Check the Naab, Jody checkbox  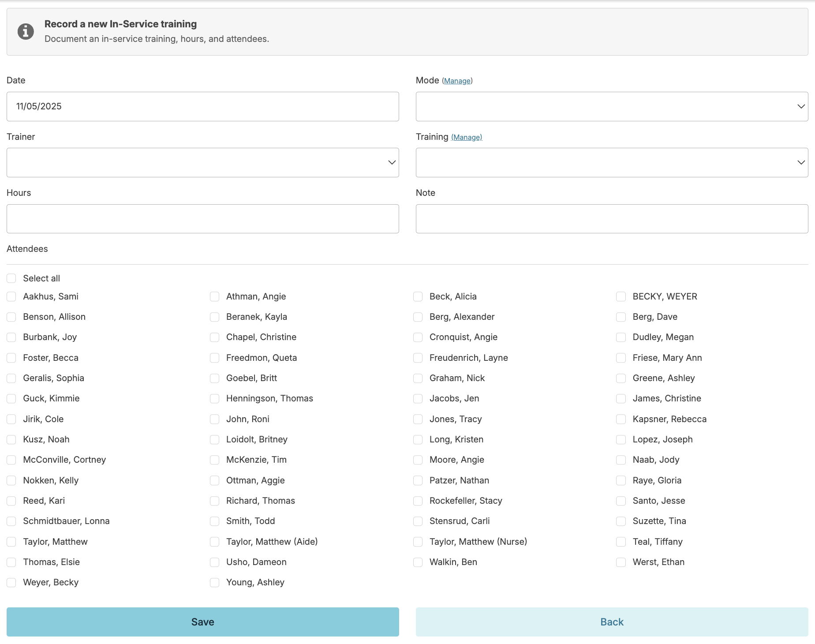(x=621, y=460)
